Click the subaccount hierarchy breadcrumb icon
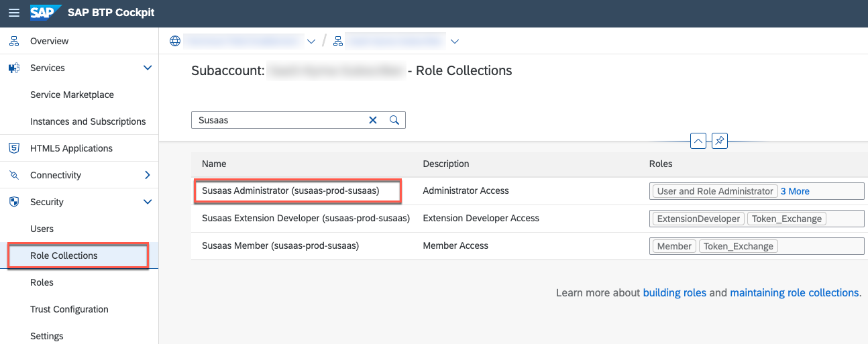 coord(338,41)
